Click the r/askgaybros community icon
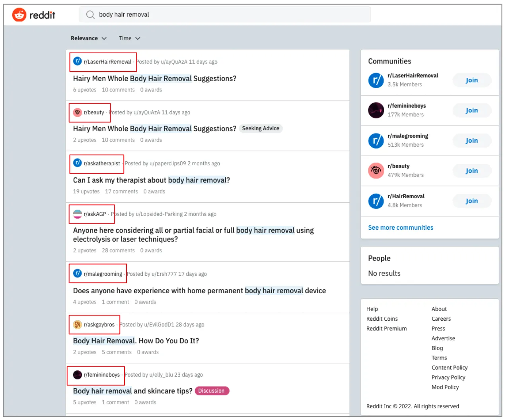 point(78,325)
